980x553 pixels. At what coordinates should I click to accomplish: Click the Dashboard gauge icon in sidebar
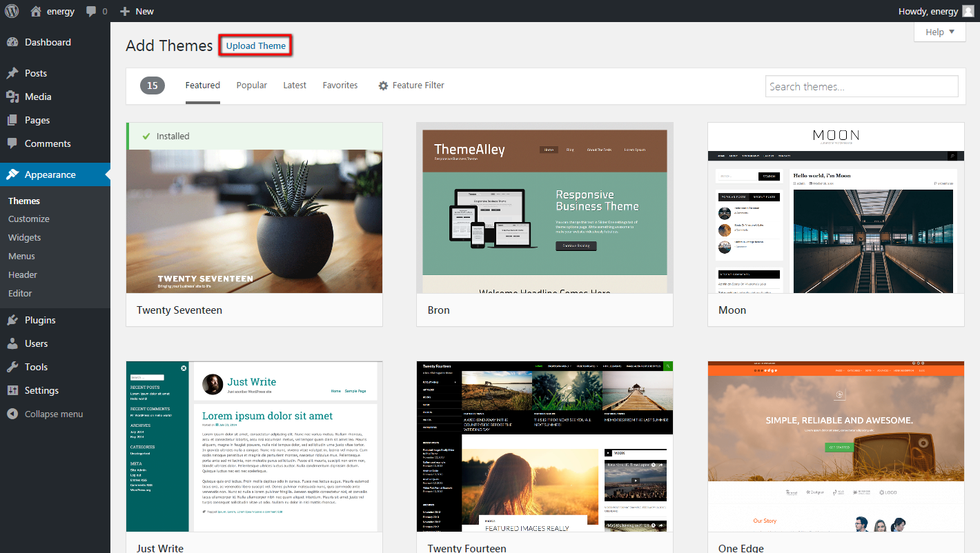tap(12, 42)
